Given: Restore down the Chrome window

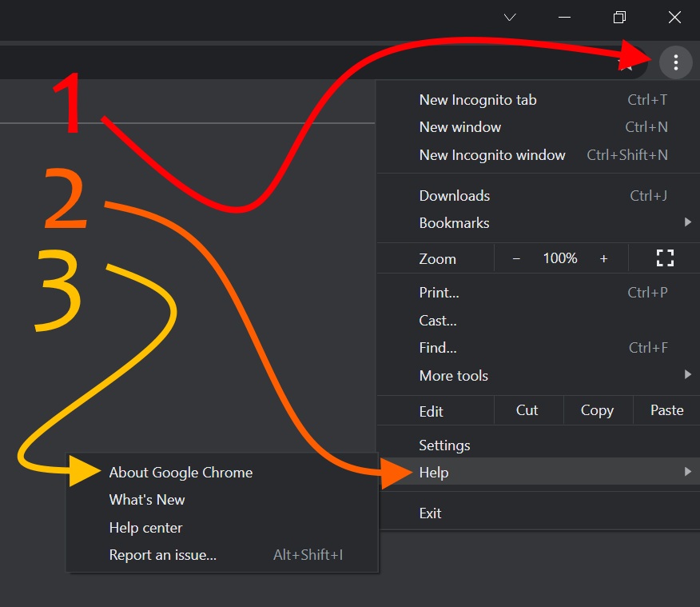Looking at the screenshot, I should (619, 18).
